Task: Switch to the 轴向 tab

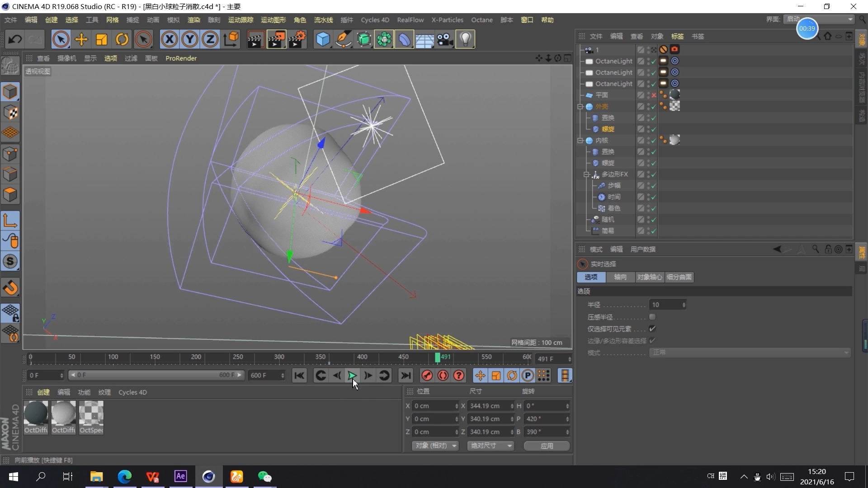Action: (x=620, y=277)
